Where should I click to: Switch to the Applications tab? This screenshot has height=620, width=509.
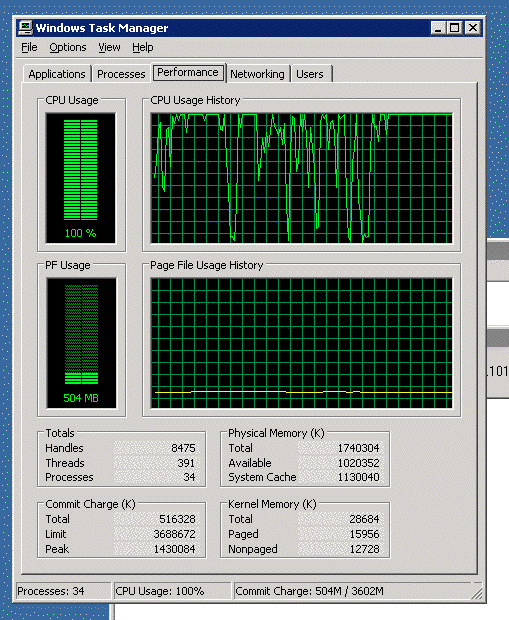(x=57, y=74)
